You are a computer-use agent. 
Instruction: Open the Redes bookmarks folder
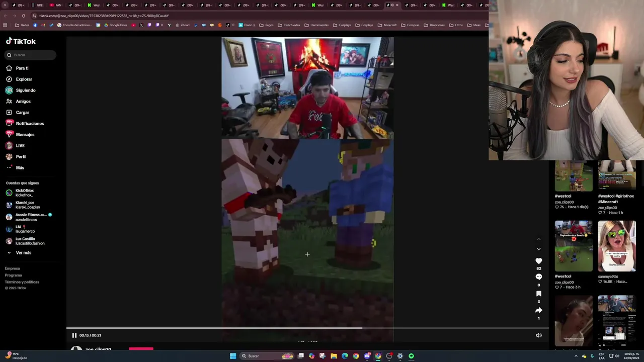(22, 25)
